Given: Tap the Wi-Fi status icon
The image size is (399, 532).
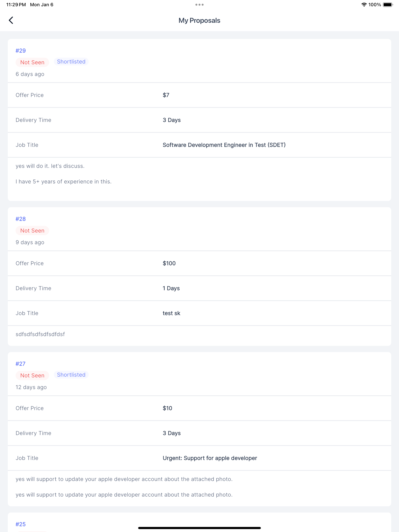Looking at the screenshot, I should click(364, 4).
